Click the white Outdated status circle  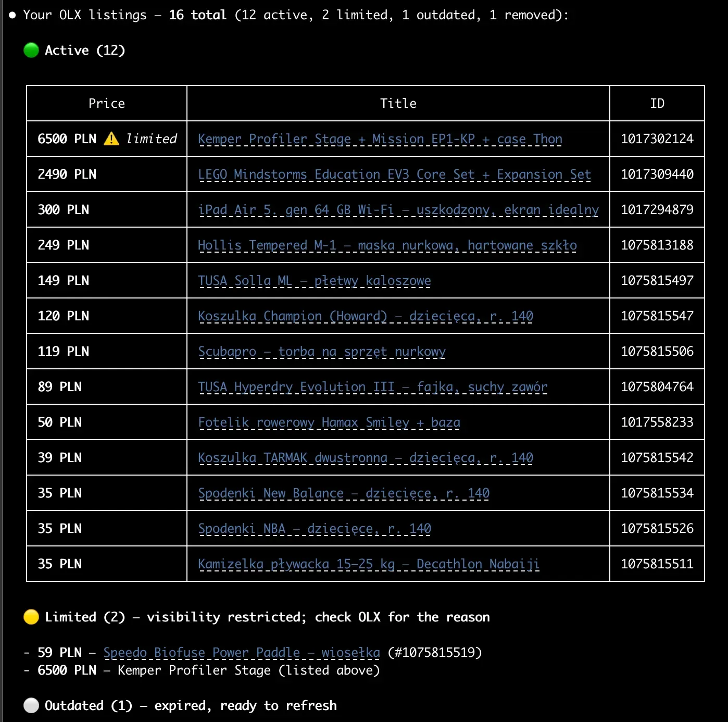click(x=31, y=705)
